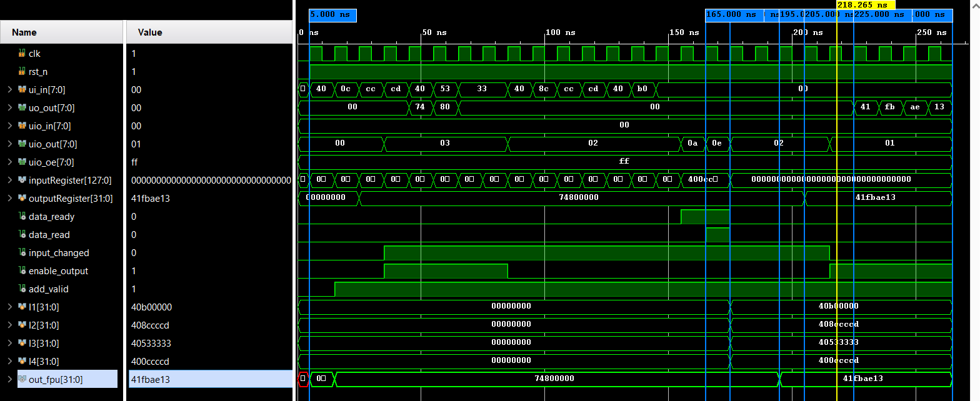Expand the uio_in[7:0] bus
Viewport: 980px width, 401px height.
[x=9, y=126]
